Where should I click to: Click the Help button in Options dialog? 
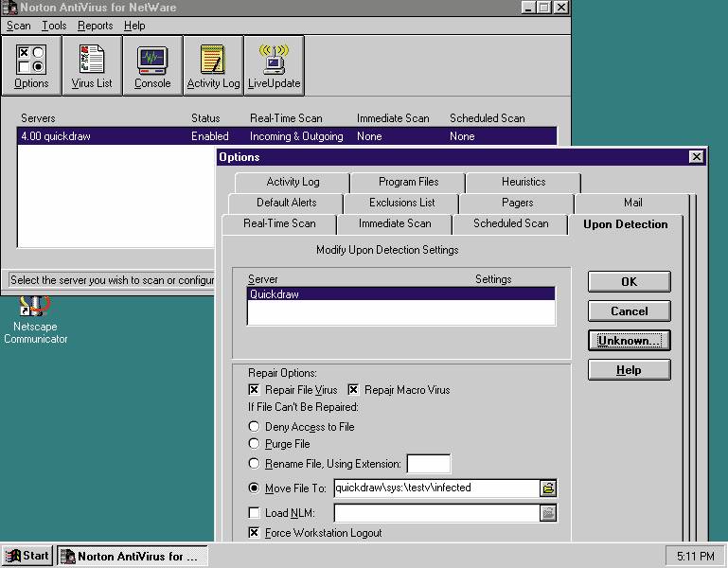pos(630,370)
